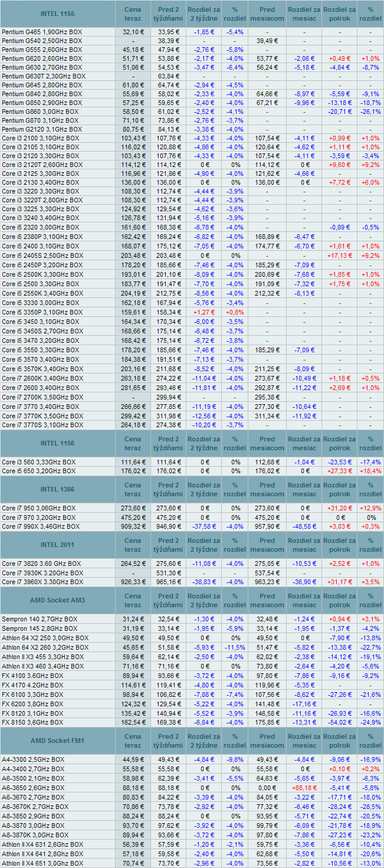
Task: Select Athlon II X4 631 2,6GHz BOX
Action: click(42, 844)
